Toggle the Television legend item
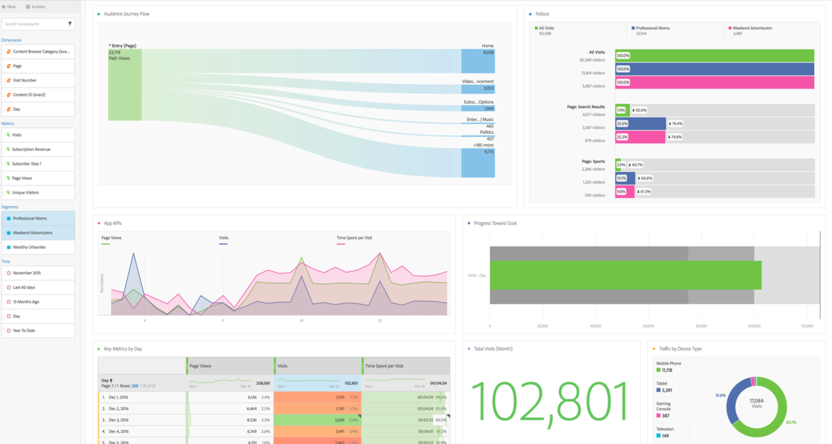The height and width of the screenshot is (444, 832). [665, 432]
